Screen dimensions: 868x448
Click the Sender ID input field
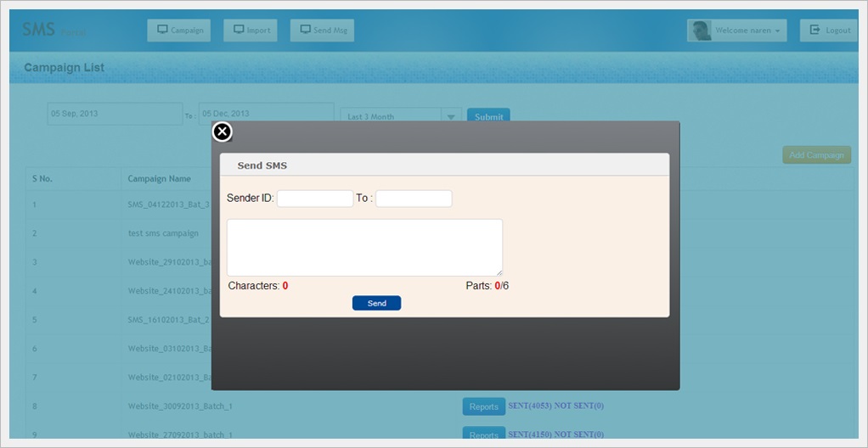[x=314, y=199]
